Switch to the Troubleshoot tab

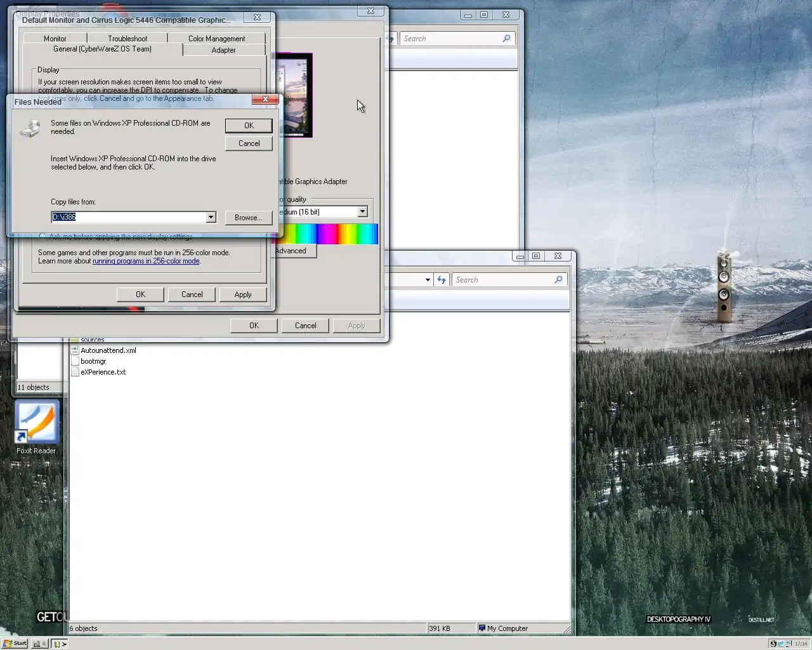(x=128, y=38)
